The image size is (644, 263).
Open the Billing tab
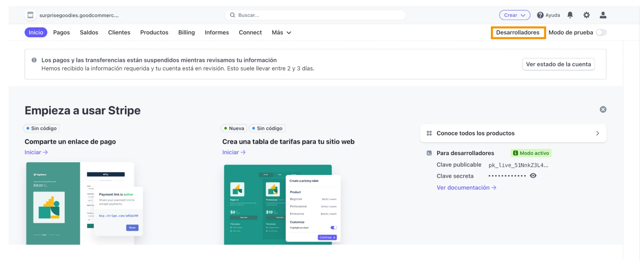tap(186, 32)
